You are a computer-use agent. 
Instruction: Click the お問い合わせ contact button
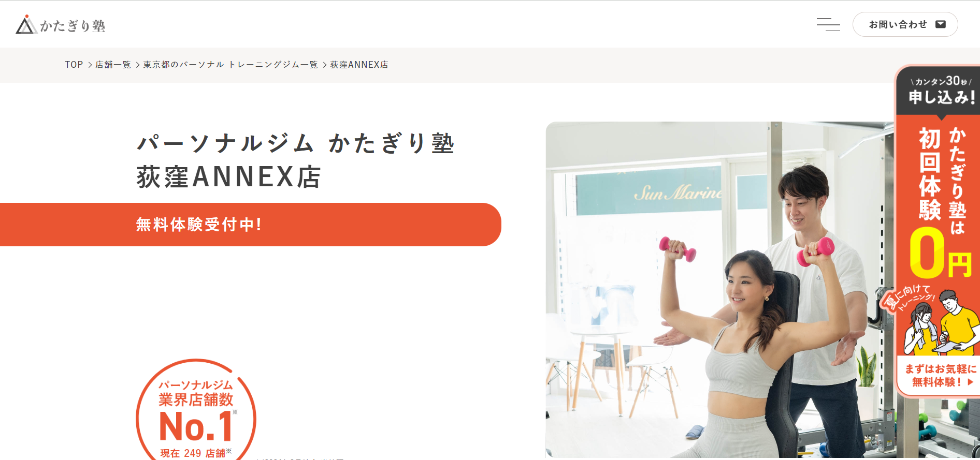coord(905,24)
